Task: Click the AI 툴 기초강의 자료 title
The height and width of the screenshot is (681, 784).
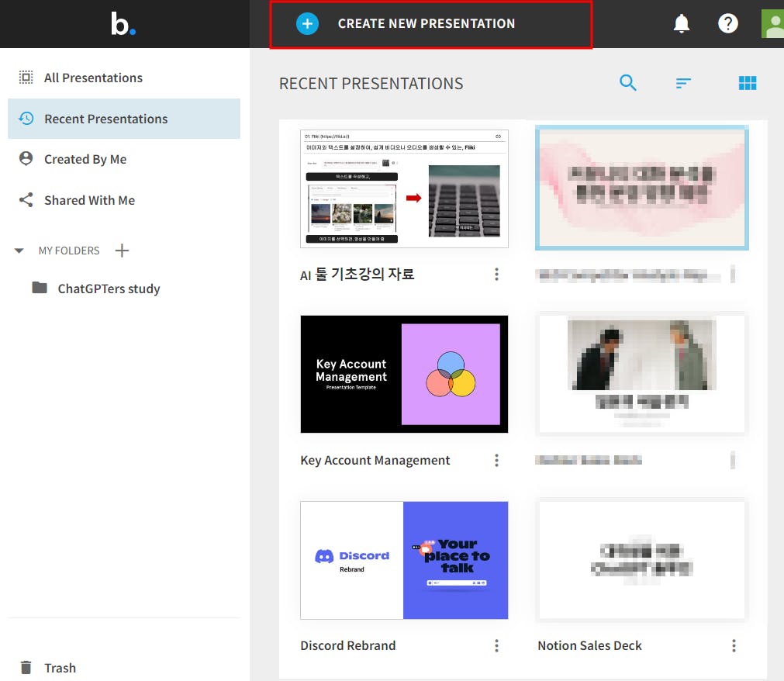Action: click(357, 274)
